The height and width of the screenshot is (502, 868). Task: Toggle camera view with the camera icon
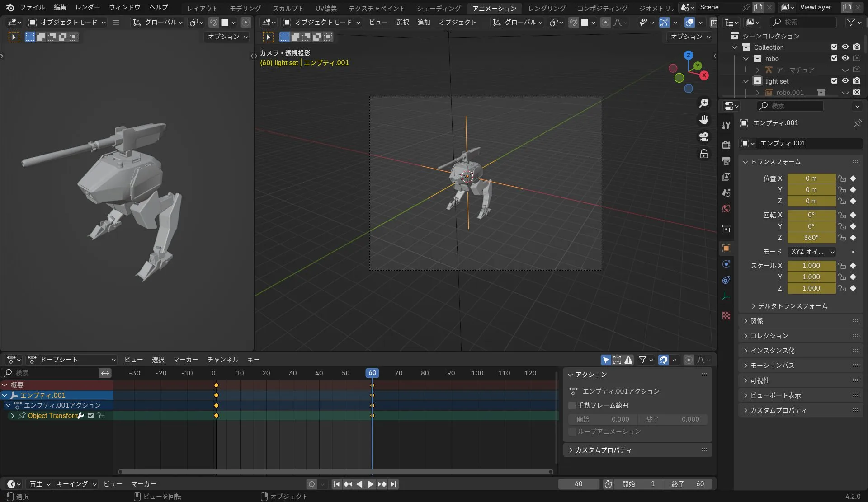pyautogui.click(x=704, y=137)
